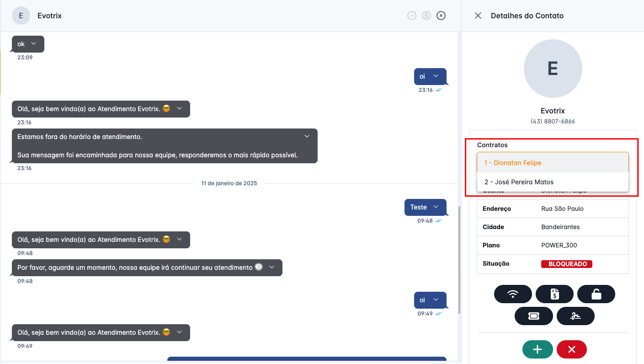Open the signature contract button
Screen dimensions: 644x364
pyautogui.click(x=575, y=316)
